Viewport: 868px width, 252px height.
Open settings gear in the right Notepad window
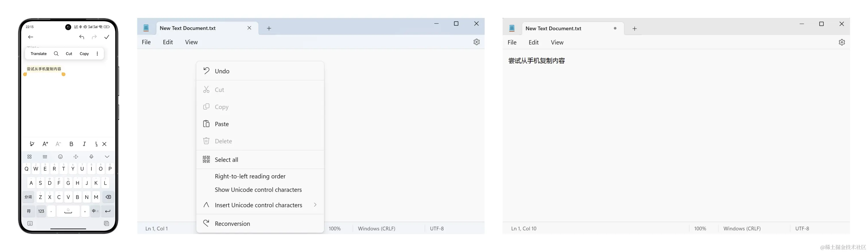[842, 42]
